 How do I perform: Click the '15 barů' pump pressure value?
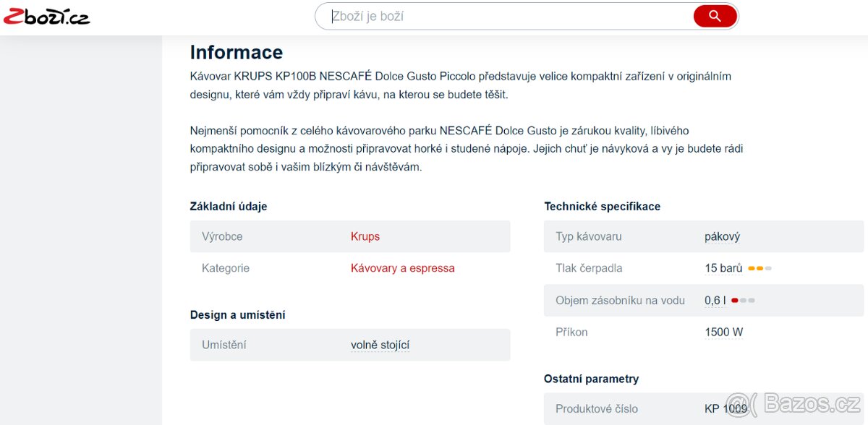point(723,268)
